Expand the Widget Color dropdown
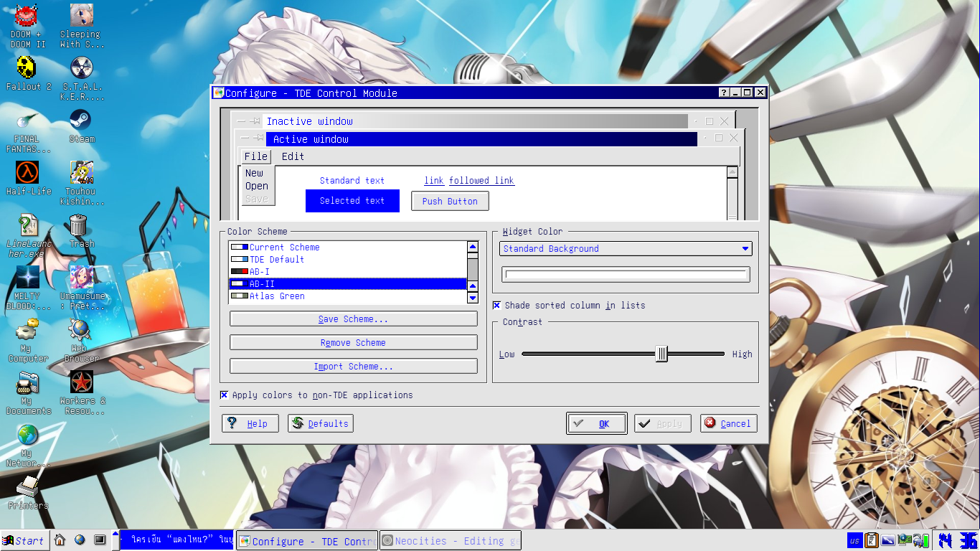 coord(625,249)
